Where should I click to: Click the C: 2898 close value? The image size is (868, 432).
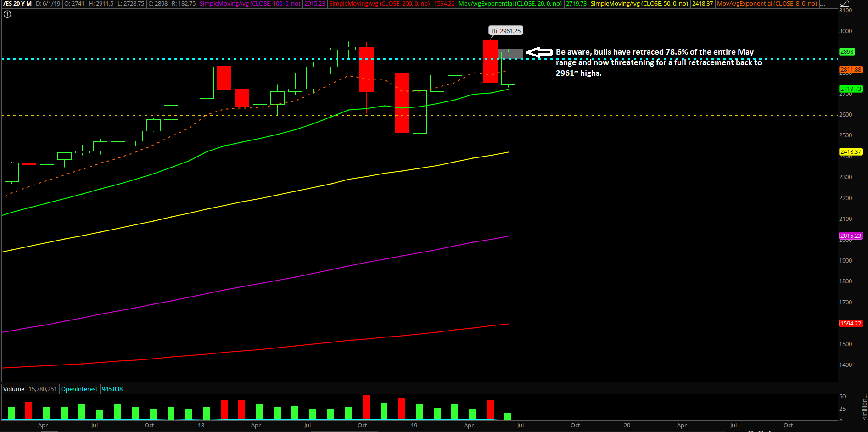click(158, 4)
